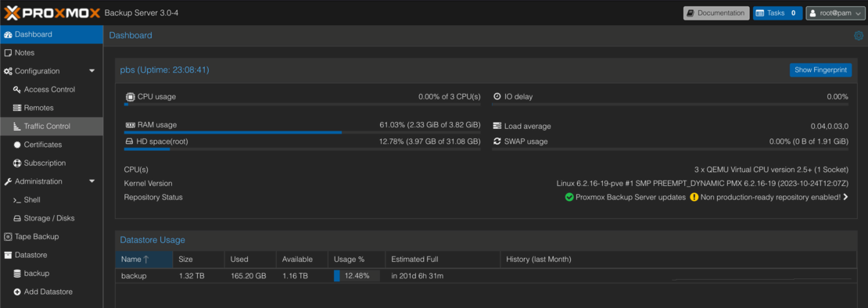Open Shell under Administration

pos(52,199)
